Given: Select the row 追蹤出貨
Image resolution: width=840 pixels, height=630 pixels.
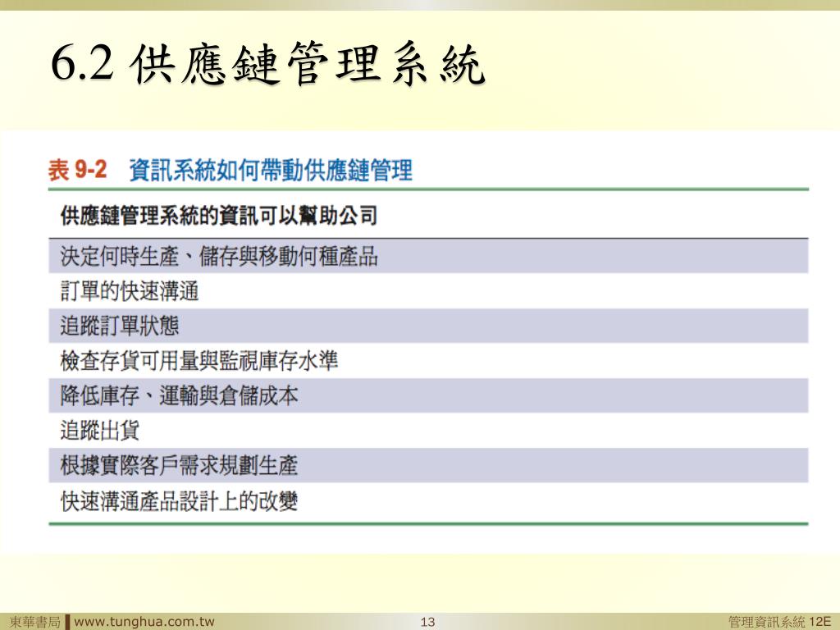Looking at the screenshot, I should [428, 430].
